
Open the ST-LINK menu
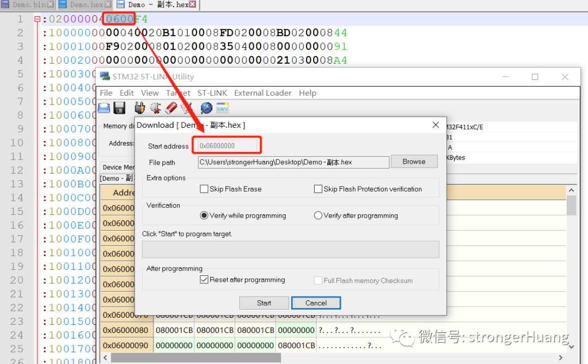click(212, 93)
